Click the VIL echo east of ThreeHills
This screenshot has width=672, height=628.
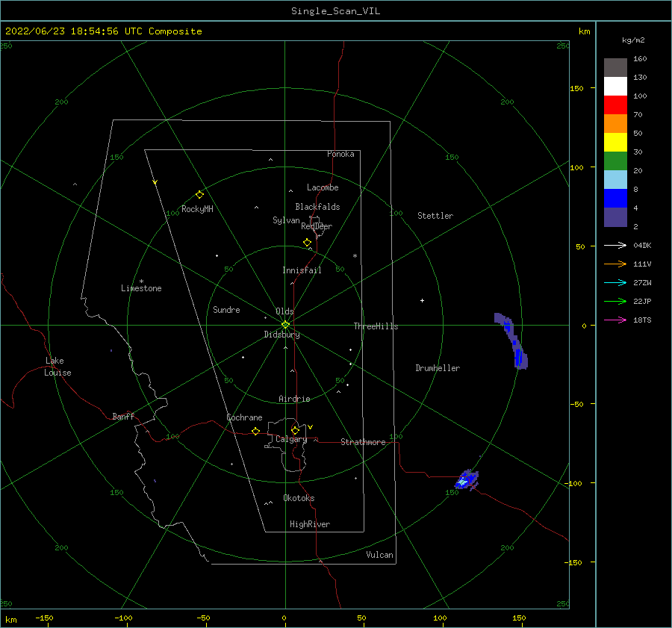point(512,341)
